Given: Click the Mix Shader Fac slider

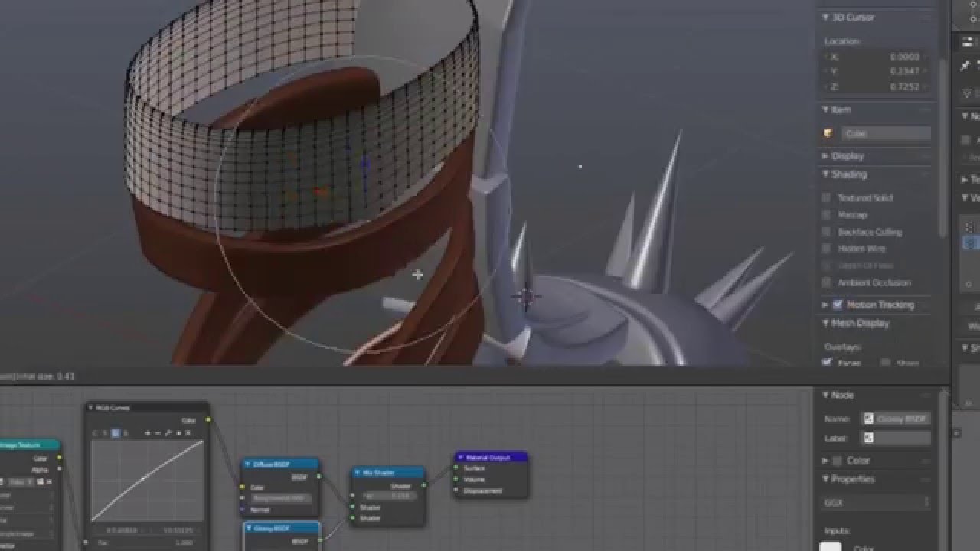Looking at the screenshot, I should [390, 496].
